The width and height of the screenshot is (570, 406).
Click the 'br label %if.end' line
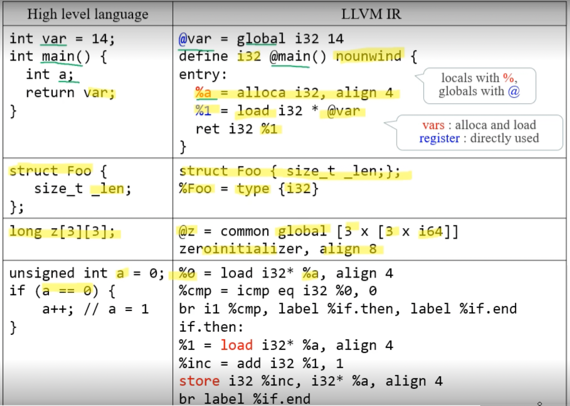245,399
